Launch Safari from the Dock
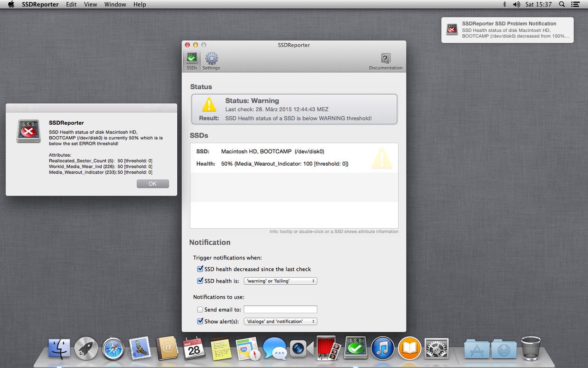Image resolution: width=588 pixels, height=368 pixels. 113,348
